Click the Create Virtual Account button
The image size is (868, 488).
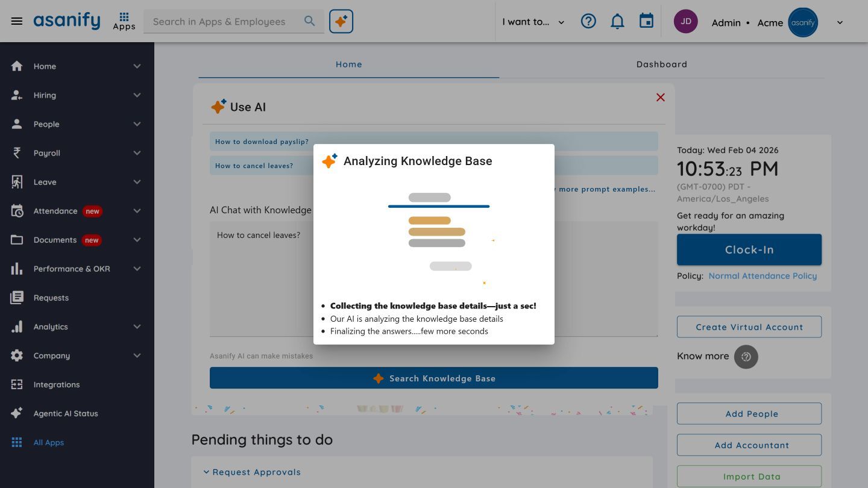pyautogui.click(x=749, y=327)
